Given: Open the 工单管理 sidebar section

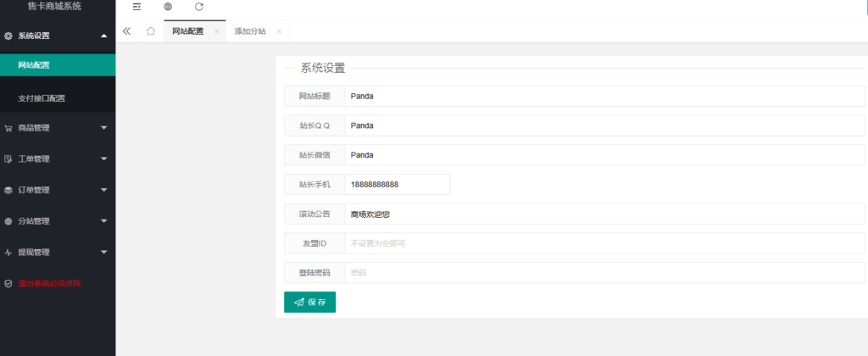Looking at the screenshot, I should pos(58,159).
